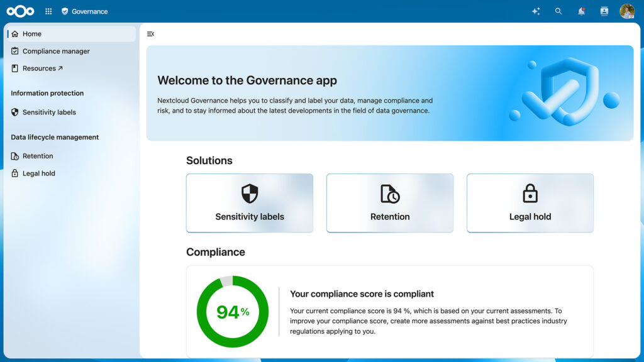Click the "Welcome to the Governance app" heading
This screenshot has width=644, height=362.
tap(247, 80)
